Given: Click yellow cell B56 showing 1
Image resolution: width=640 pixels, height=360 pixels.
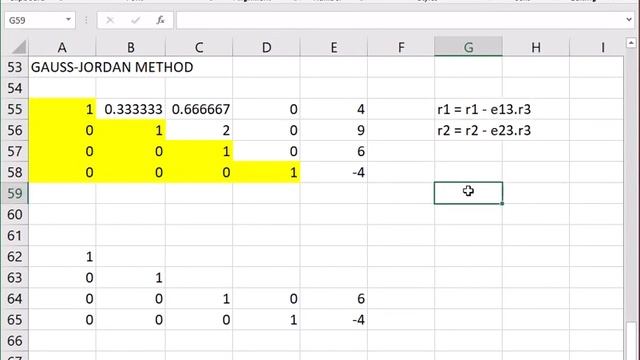Looking at the screenshot, I should (x=131, y=130).
